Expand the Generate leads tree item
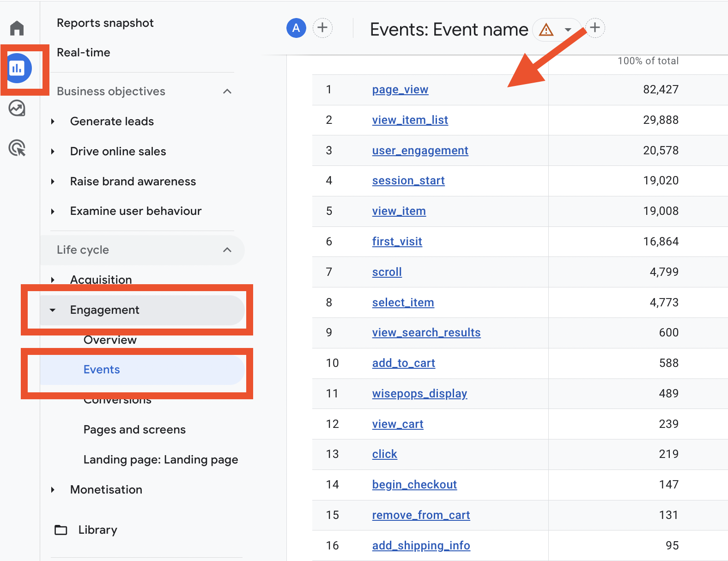Viewport: 728px width, 561px height. [53, 122]
